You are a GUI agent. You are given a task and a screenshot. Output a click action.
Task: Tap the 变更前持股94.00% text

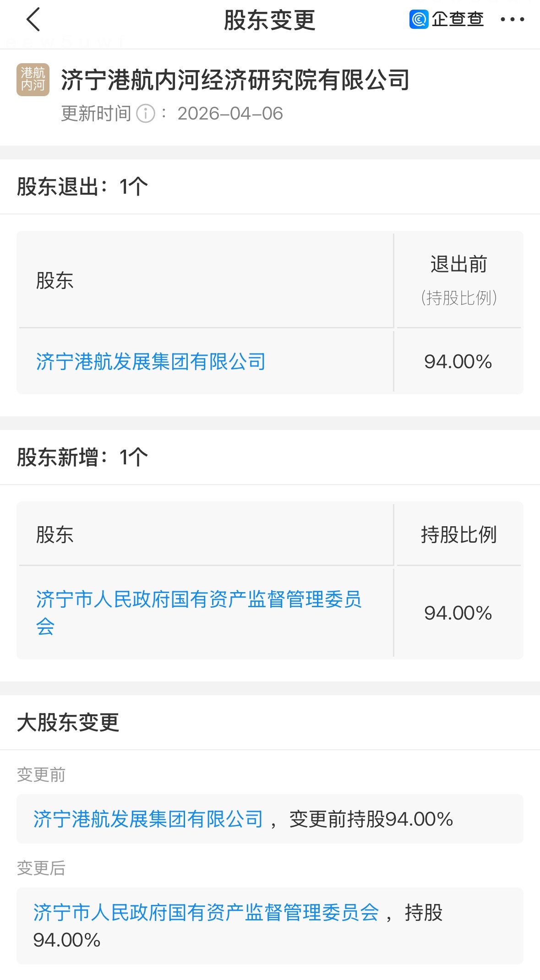tap(371, 819)
